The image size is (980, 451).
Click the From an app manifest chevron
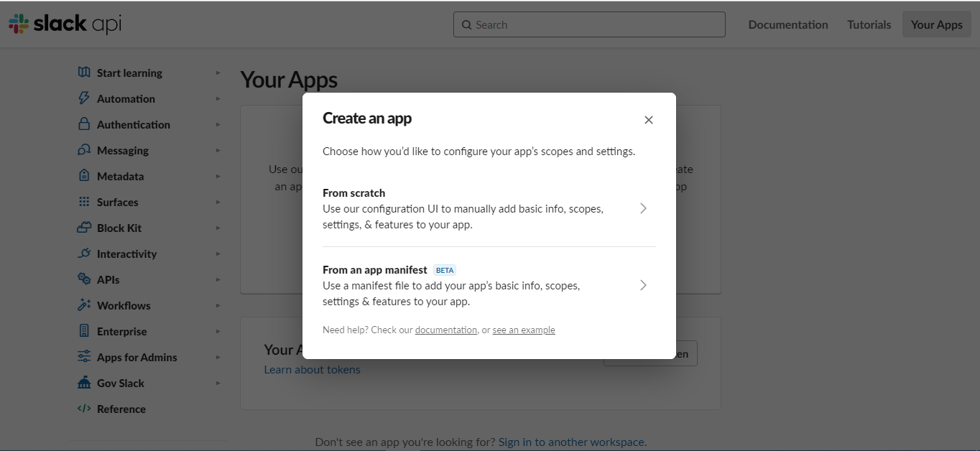[x=643, y=285]
